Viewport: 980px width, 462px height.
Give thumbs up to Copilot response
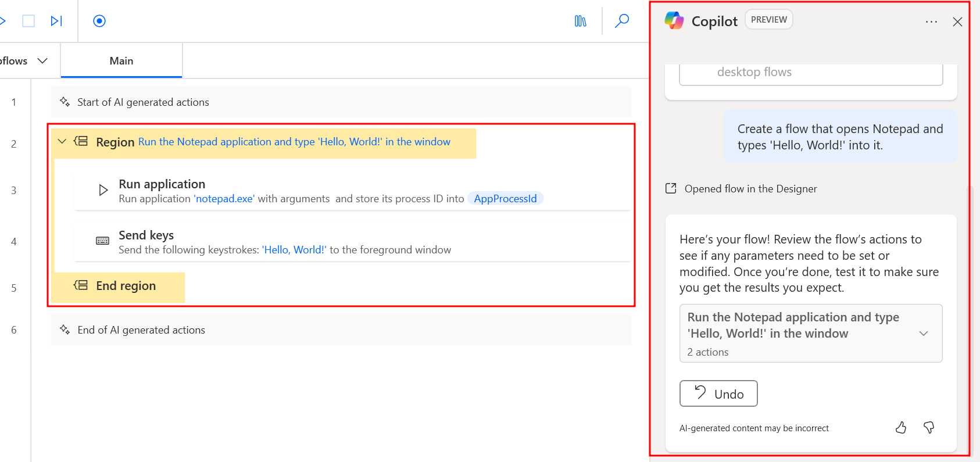901,428
